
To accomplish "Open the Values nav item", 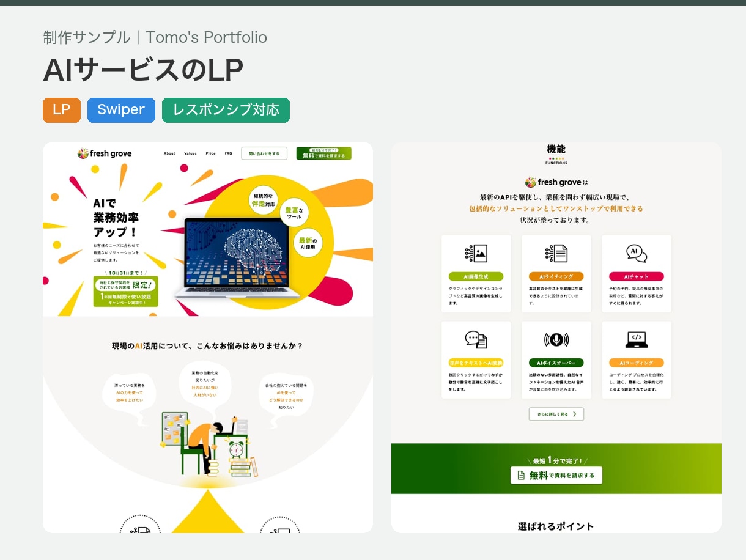I will coord(190,153).
